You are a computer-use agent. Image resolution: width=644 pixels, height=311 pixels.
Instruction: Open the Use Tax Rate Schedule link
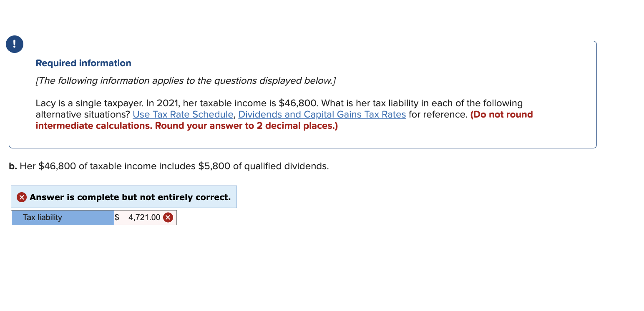pyautogui.click(x=182, y=114)
